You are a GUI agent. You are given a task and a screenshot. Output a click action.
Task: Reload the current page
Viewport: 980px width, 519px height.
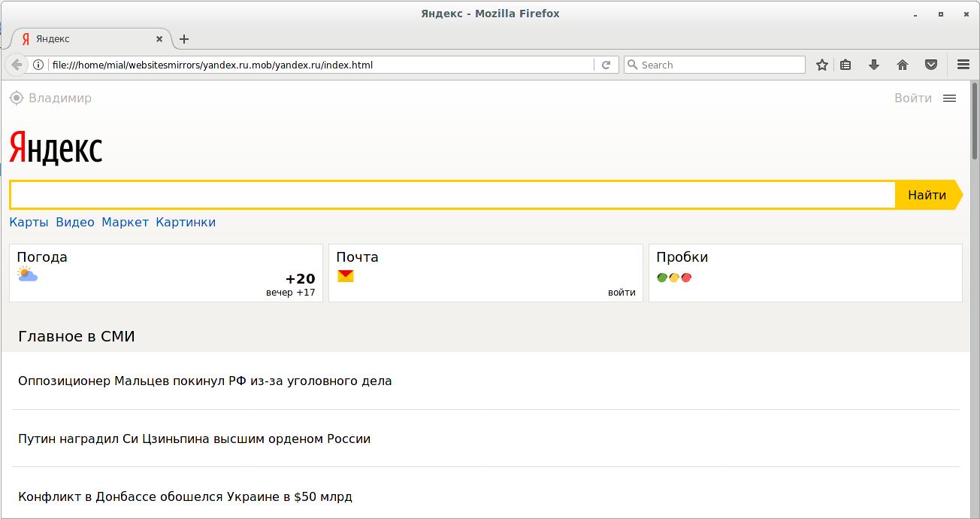tap(606, 65)
